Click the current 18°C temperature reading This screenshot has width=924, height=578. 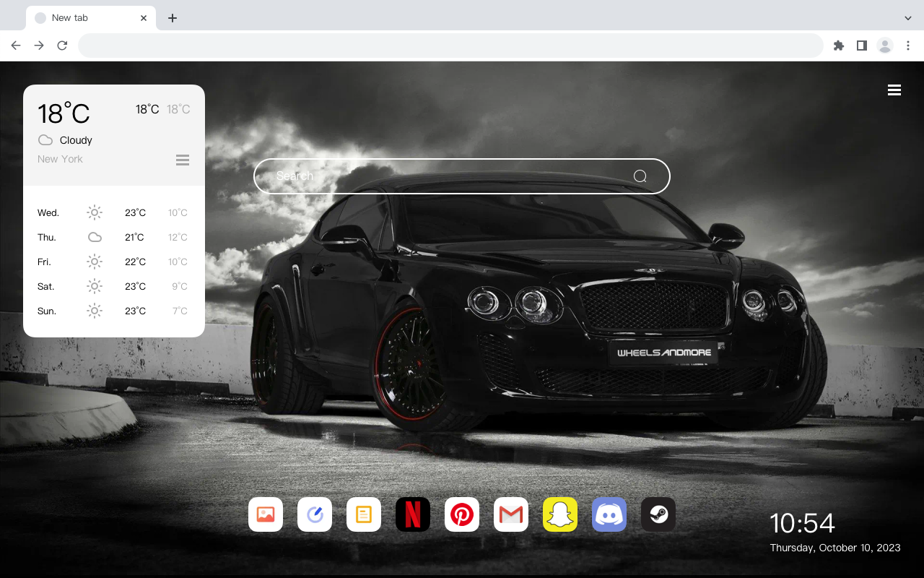64,113
